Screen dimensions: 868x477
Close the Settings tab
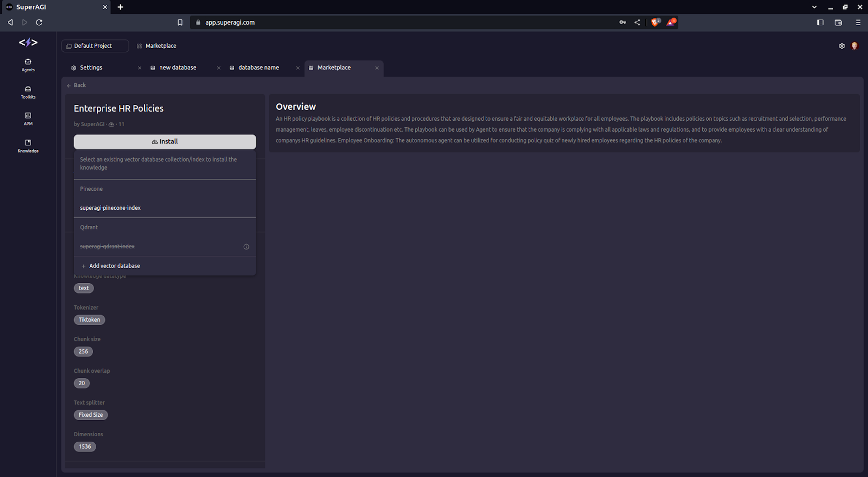point(139,68)
